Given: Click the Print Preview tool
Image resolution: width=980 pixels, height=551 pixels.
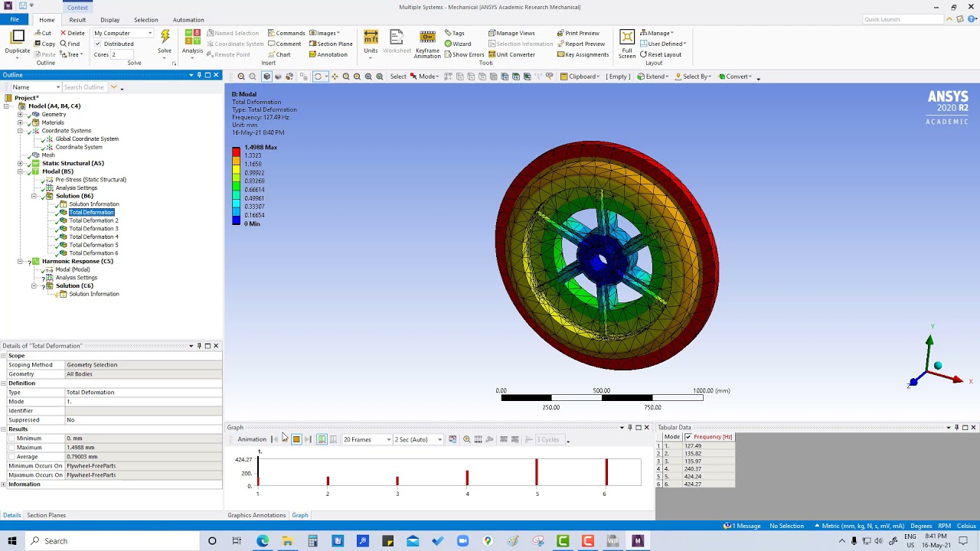Looking at the screenshot, I should (579, 33).
